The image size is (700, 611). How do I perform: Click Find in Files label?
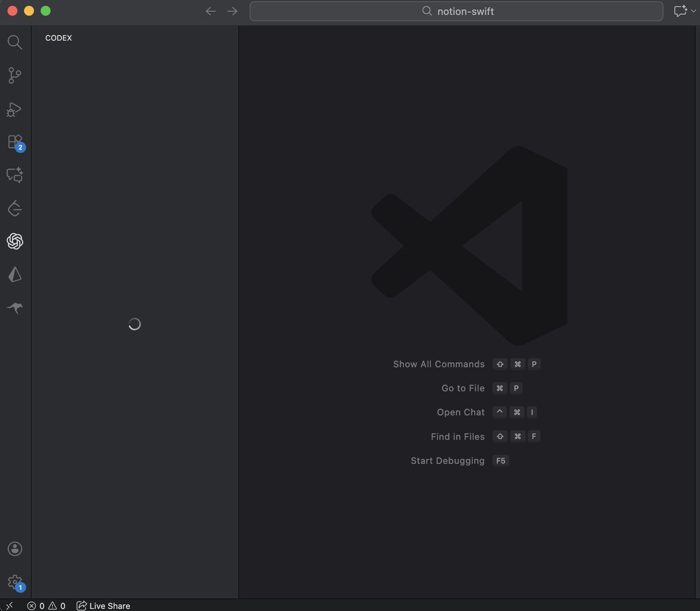coord(458,437)
